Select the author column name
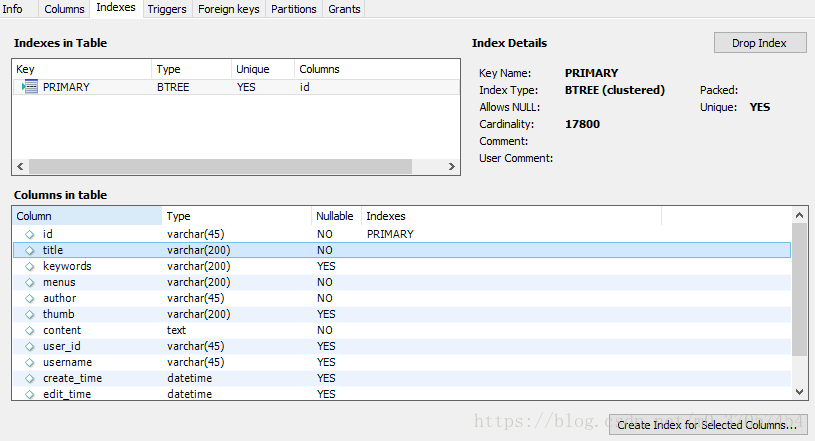The height and width of the screenshot is (441, 815). [x=60, y=298]
